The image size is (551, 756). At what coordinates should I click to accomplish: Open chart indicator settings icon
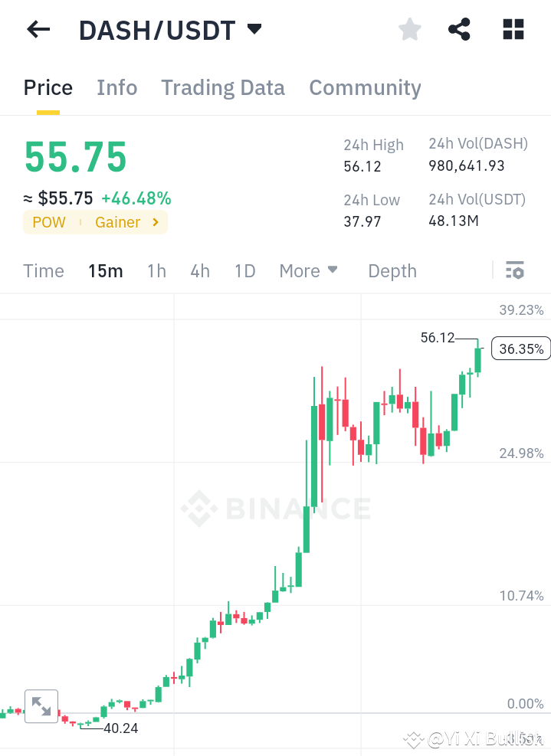click(514, 270)
